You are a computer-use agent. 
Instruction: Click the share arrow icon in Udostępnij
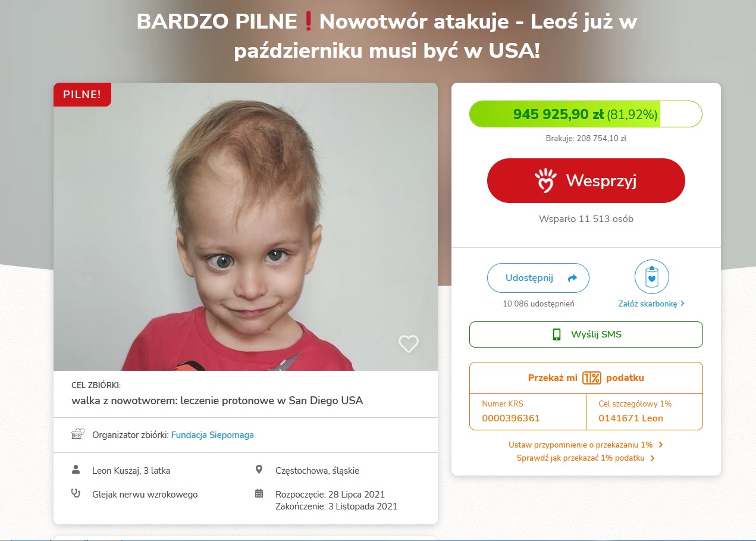pyautogui.click(x=573, y=278)
